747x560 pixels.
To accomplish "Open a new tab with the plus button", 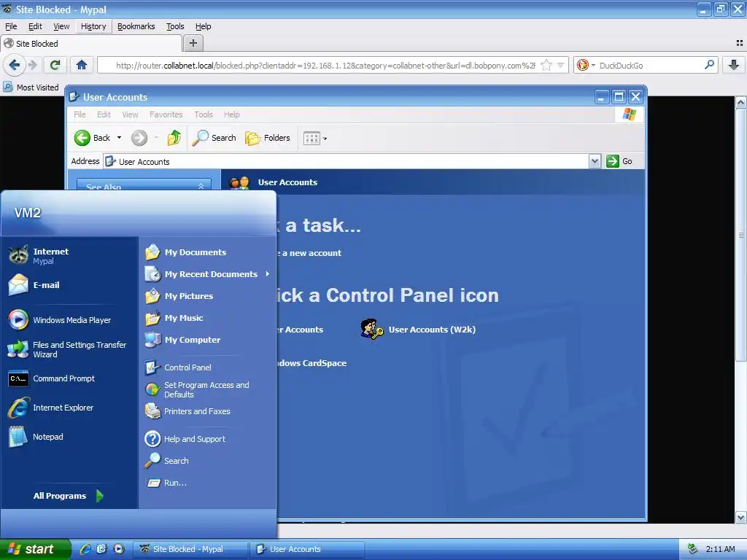I will click(x=193, y=43).
